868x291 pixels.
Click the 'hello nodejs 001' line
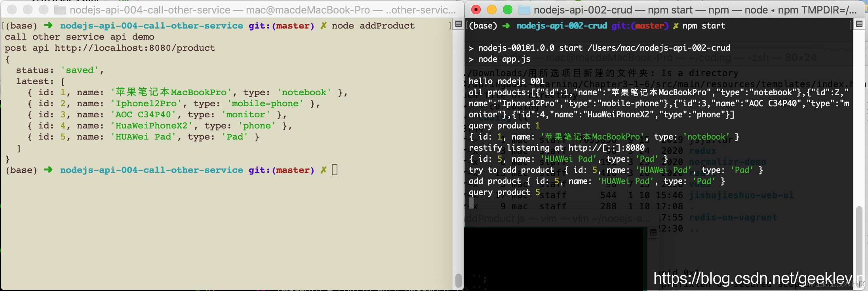pyautogui.click(x=506, y=81)
